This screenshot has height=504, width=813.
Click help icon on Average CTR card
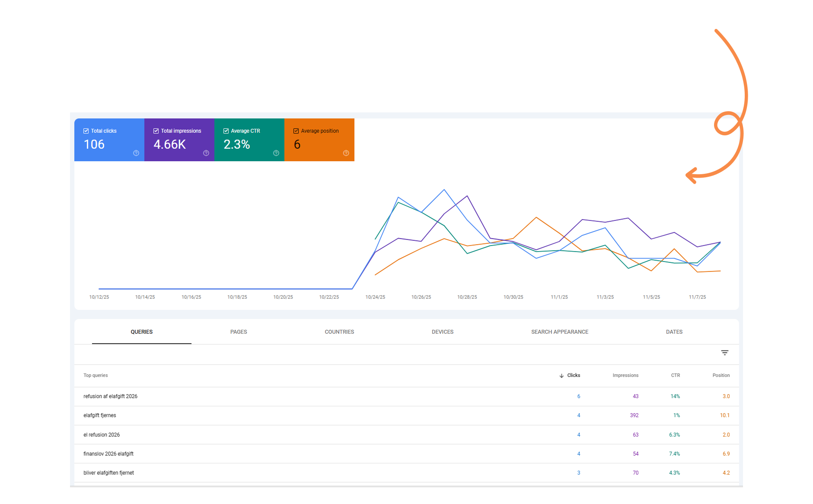(x=276, y=153)
